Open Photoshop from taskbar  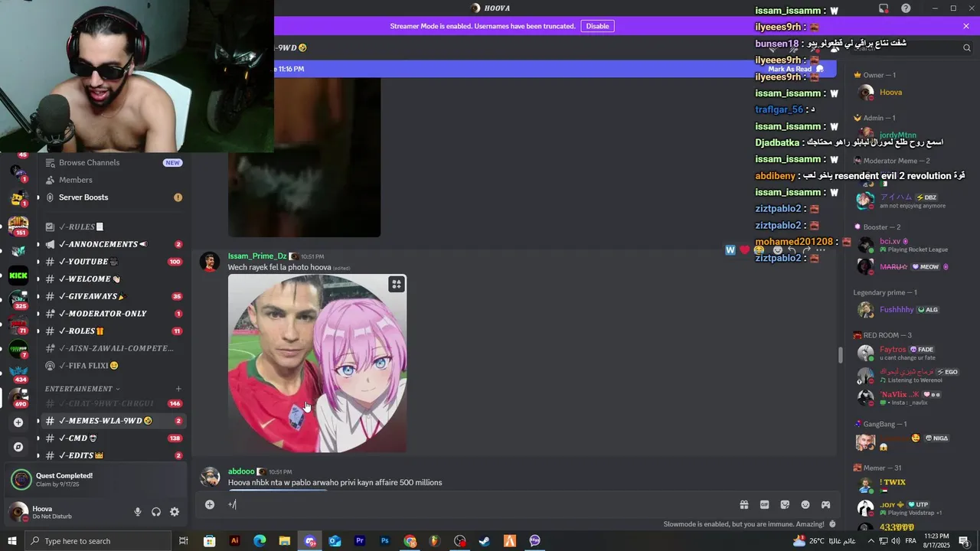coord(385,541)
